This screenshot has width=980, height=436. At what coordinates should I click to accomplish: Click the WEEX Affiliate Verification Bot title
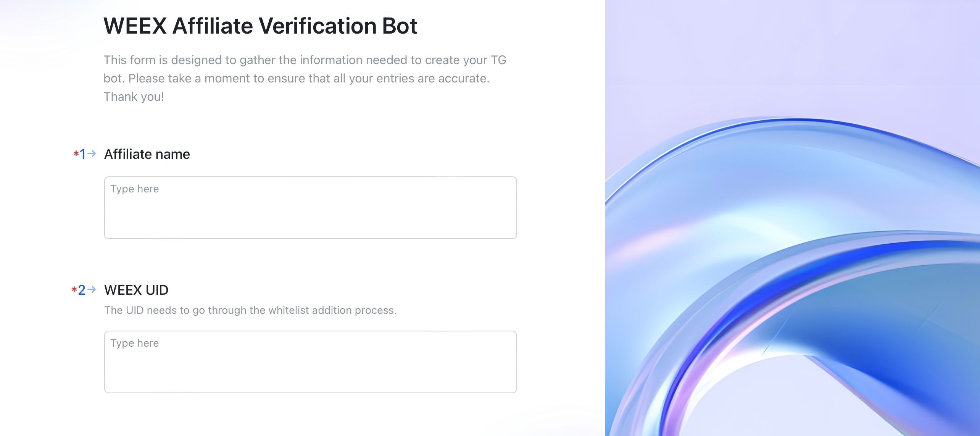tap(261, 26)
